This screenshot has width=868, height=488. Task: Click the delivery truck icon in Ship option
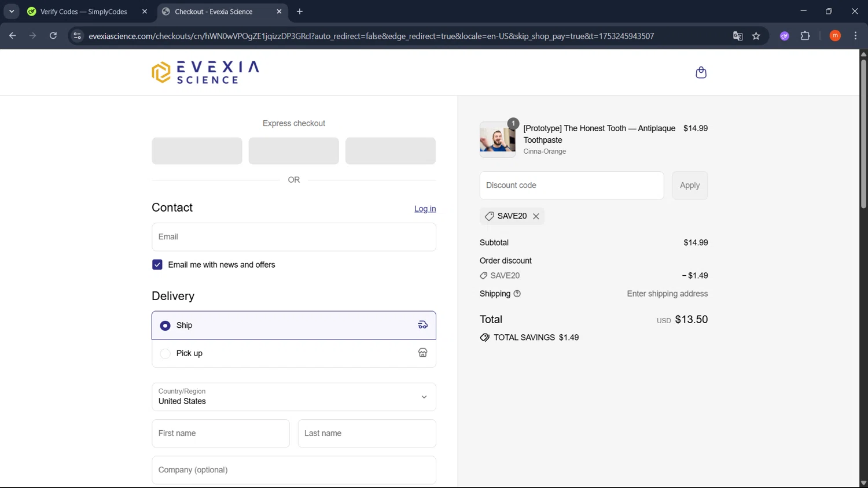423,325
